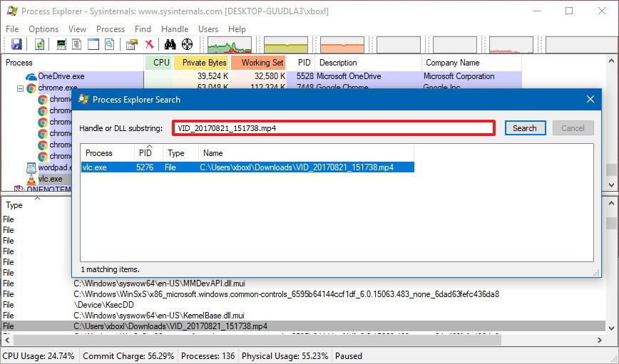Click the Process column header in main window
The height and width of the screenshot is (364, 619).
coord(73,63)
